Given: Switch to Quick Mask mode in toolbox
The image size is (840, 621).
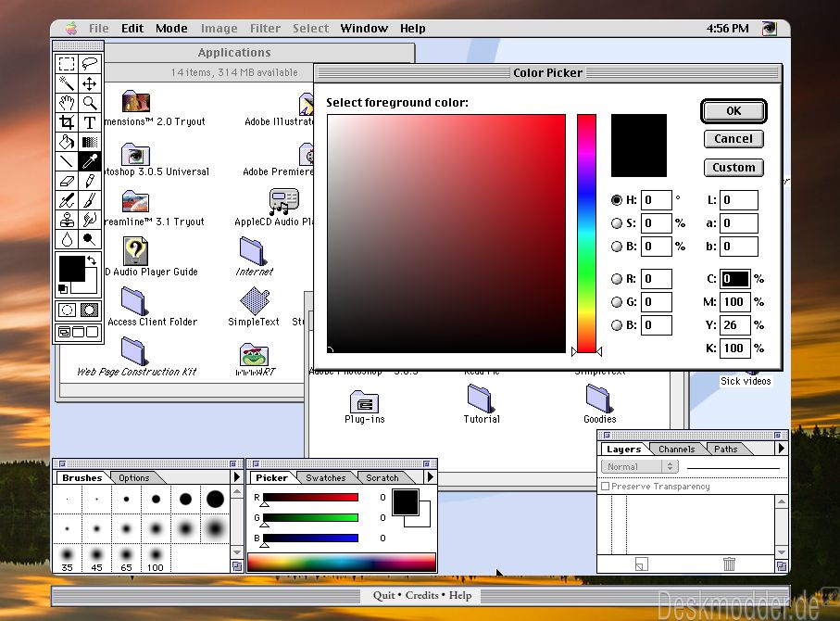Looking at the screenshot, I should tap(90, 310).
